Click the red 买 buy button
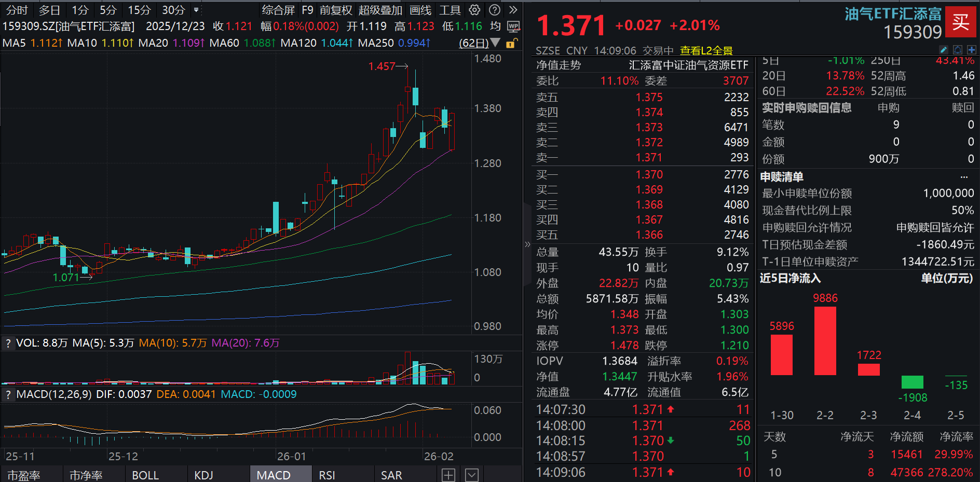 tap(961, 23)
